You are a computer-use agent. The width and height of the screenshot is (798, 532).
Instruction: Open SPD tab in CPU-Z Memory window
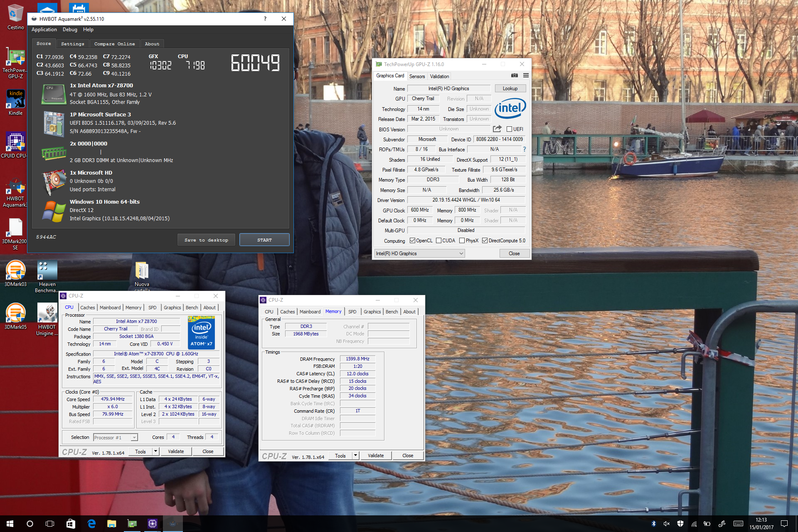pyautogui.click(x=352, y=312)
